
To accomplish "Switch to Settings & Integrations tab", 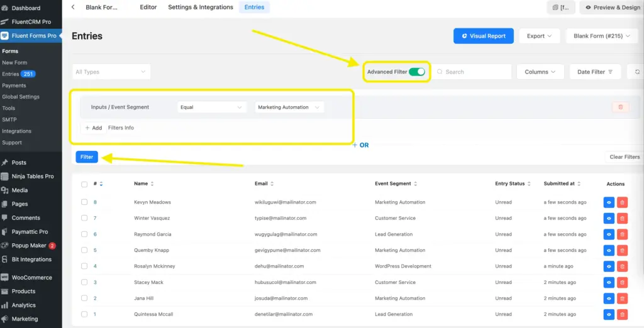I will [x=201, y=8].
